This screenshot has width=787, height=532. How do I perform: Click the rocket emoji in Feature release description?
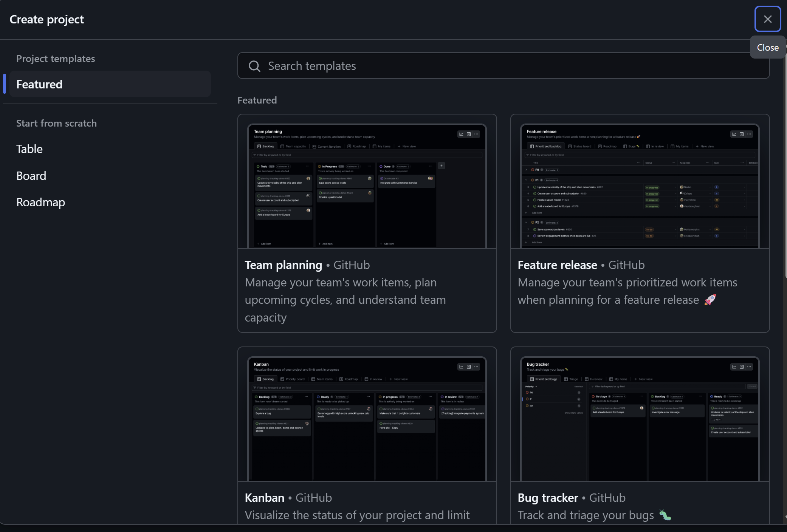tap(710, 300)
